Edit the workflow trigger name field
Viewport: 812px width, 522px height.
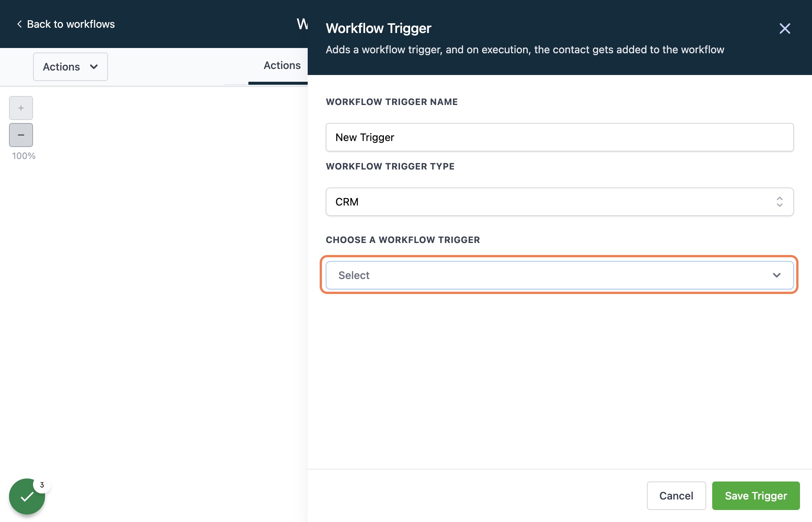click(x=559, y=137)
